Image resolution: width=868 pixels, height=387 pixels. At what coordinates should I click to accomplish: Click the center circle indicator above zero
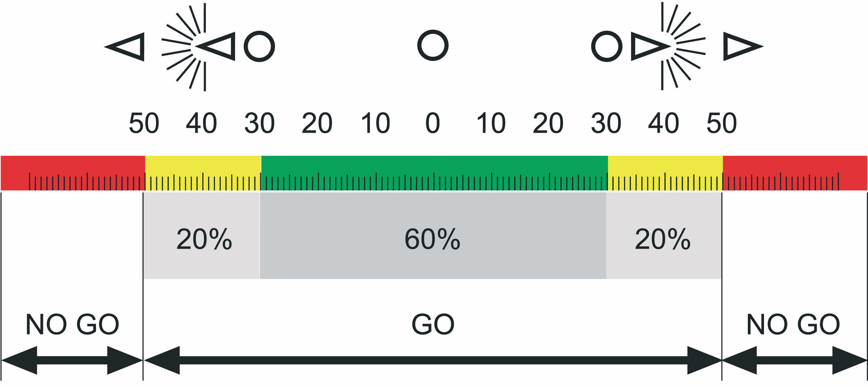point(433,45)
